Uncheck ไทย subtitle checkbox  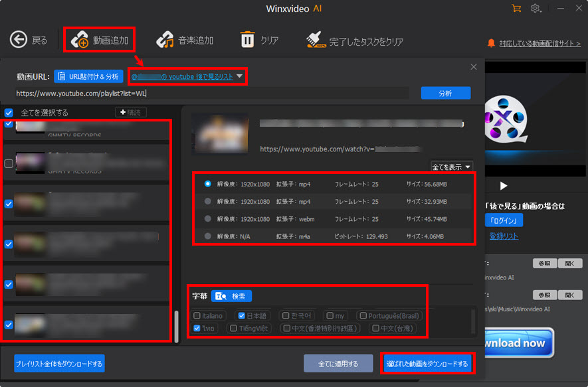[x=197, y=328]
